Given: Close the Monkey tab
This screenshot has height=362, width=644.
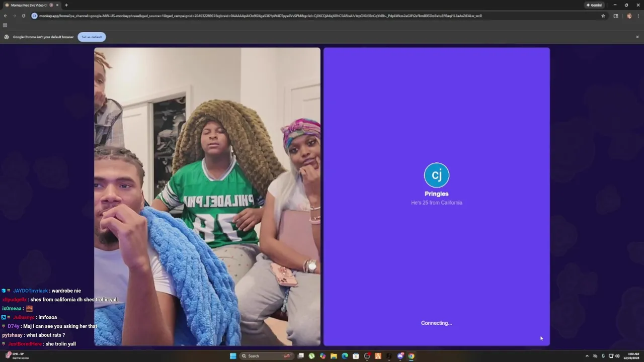Looking at the screenshot, I should tap(57, 5).
